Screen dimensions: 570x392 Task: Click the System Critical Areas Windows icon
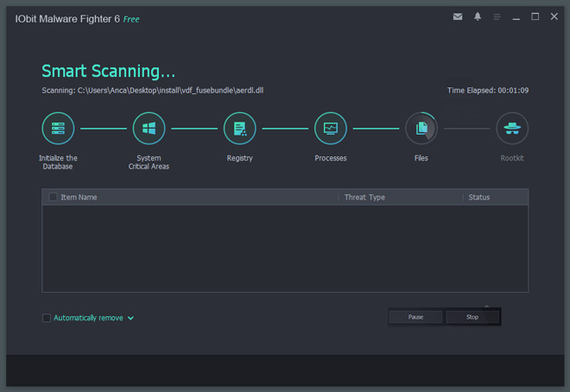click(149, 129)
